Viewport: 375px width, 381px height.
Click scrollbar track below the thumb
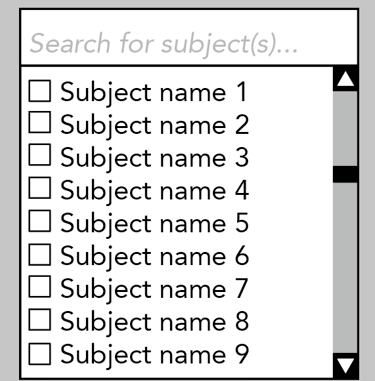(x=345, y=268)
